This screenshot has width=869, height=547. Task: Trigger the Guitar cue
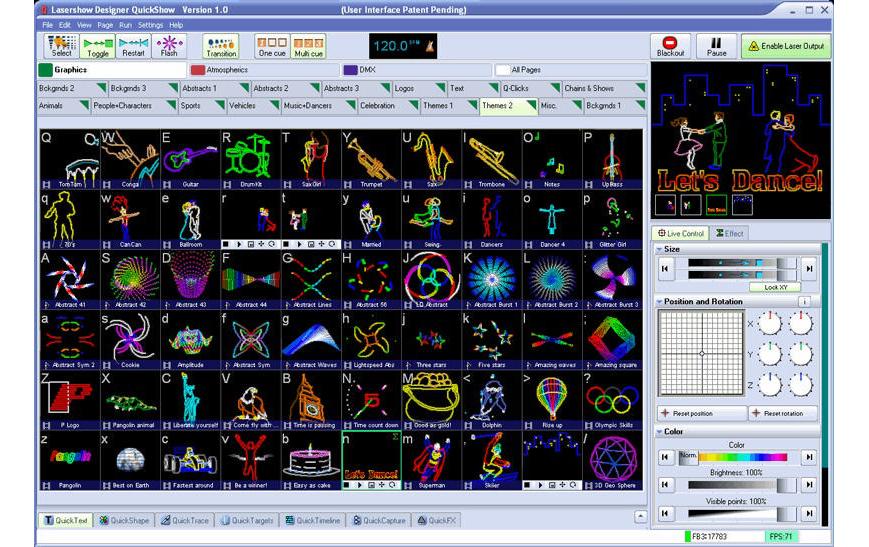(x=190, y=159)
